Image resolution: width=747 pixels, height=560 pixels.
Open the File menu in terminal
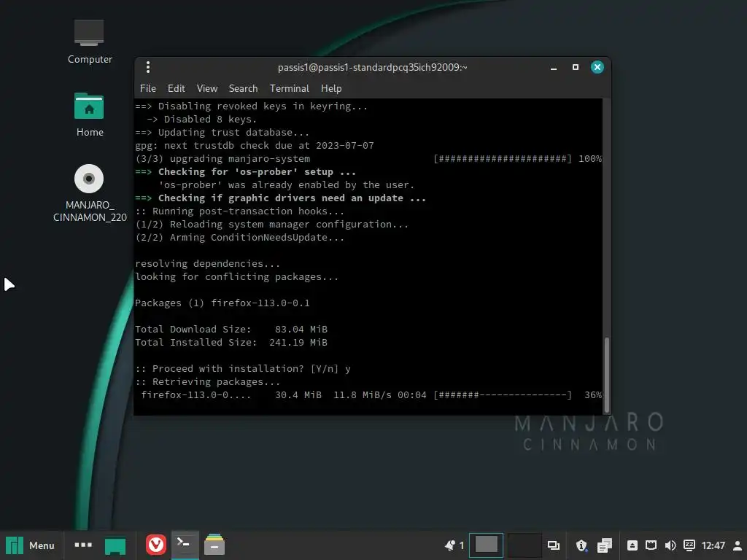[147, 88]
